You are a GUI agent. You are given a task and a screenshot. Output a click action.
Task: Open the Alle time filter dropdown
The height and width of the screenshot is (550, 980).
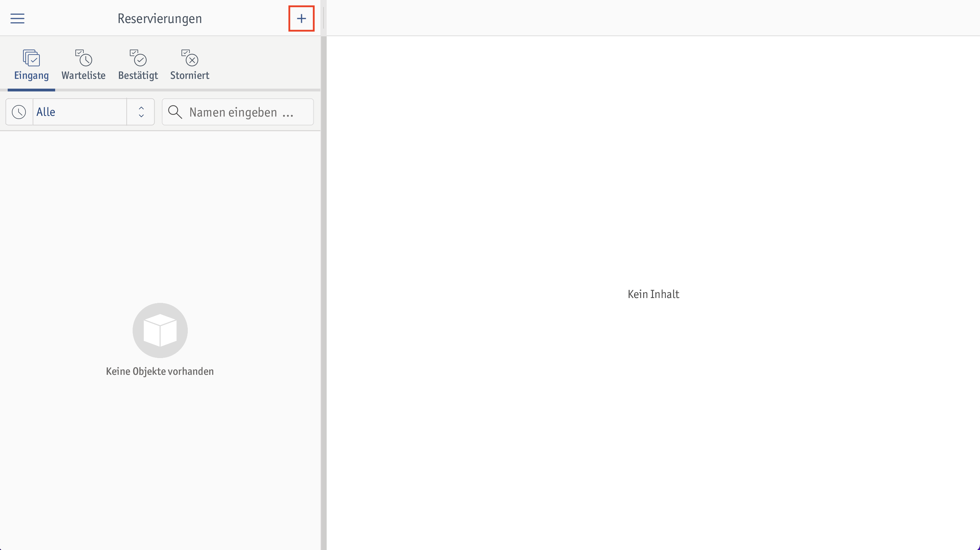click(x=80, y=112)
